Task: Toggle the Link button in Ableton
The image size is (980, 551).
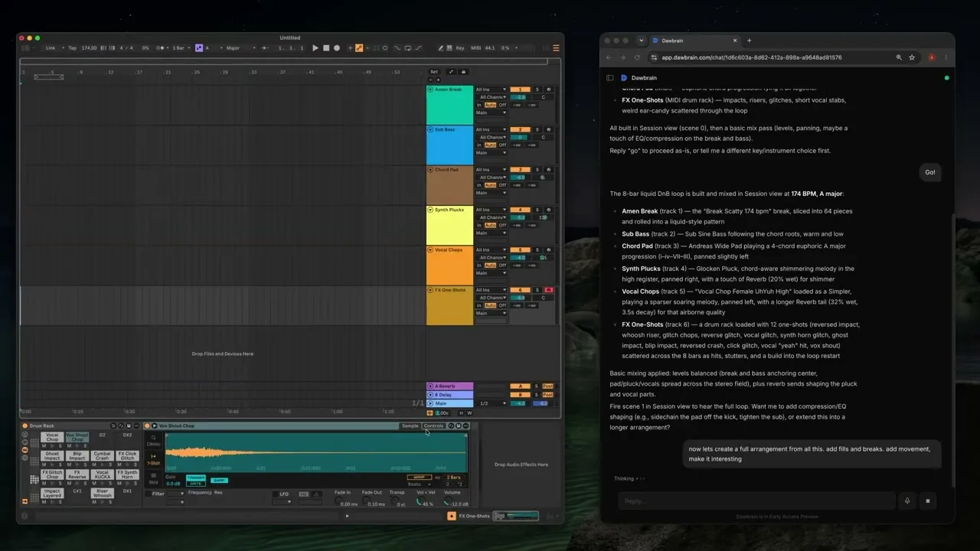Action: (51, 47)
